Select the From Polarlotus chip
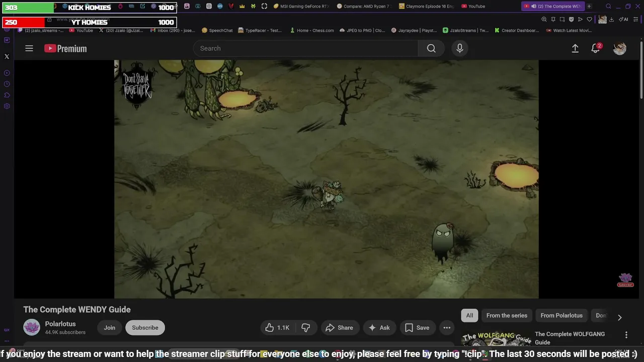644x362 pixels. (561, 315)
